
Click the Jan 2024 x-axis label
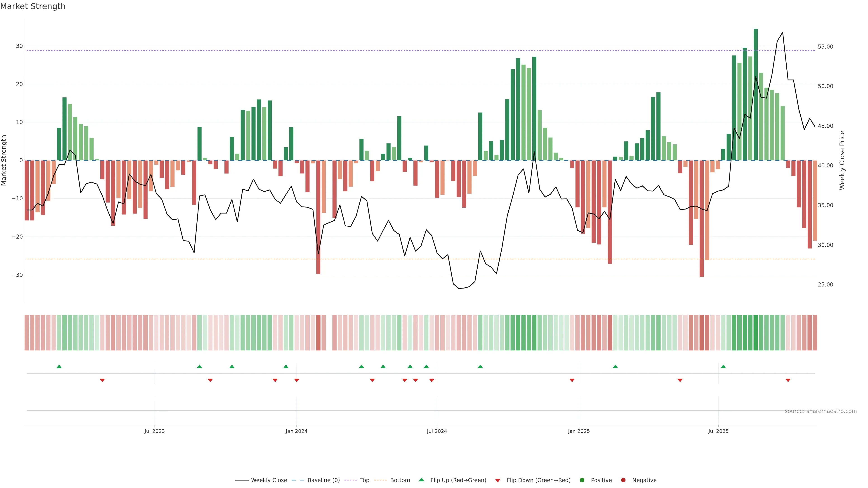[x=296, y=431]
